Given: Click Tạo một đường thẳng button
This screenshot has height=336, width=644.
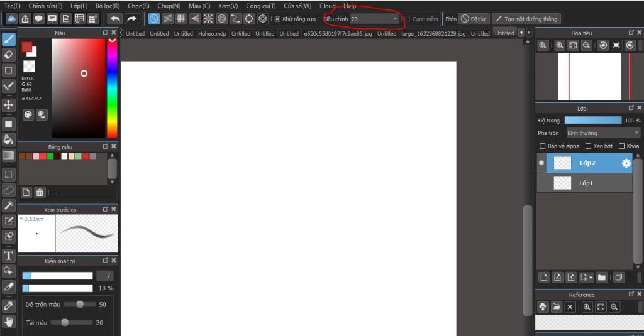Looking at the screenshot, I should [527, 19].
